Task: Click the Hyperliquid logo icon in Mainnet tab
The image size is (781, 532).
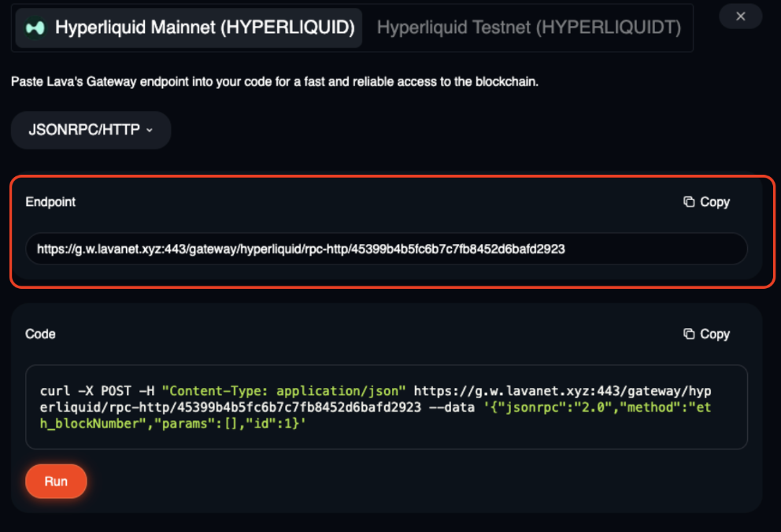Action: point(35,28)
